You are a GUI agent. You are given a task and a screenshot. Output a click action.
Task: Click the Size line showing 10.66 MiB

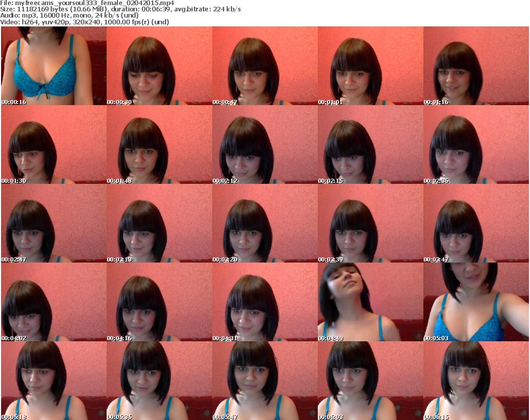point(120,9)
